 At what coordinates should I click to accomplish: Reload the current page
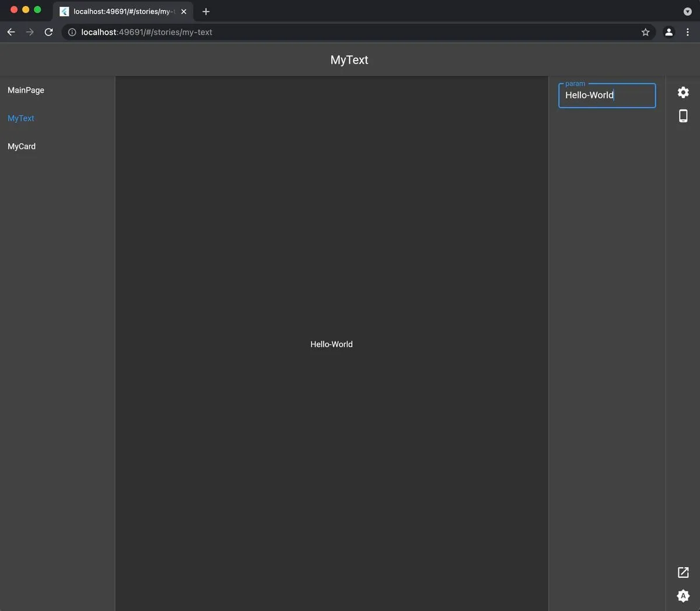49,32
